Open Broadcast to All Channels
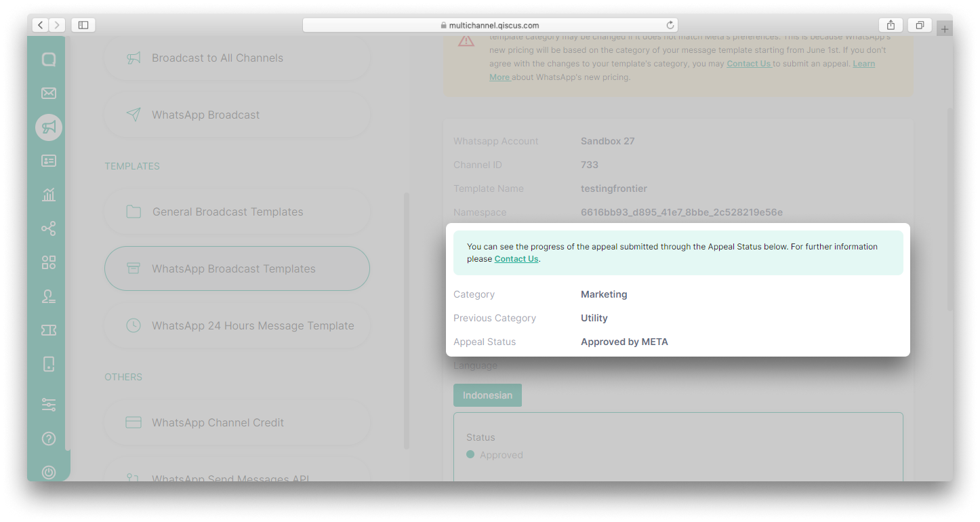Screen dimensions: 980x522 237,58
